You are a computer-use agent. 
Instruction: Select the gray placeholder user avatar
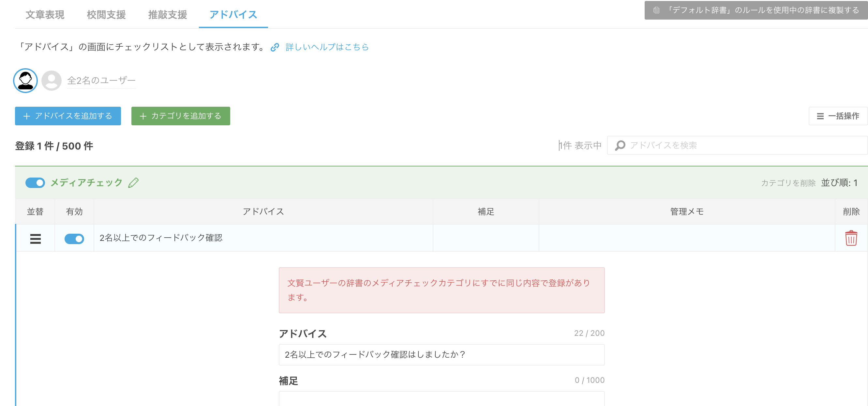tap(51, 80)
